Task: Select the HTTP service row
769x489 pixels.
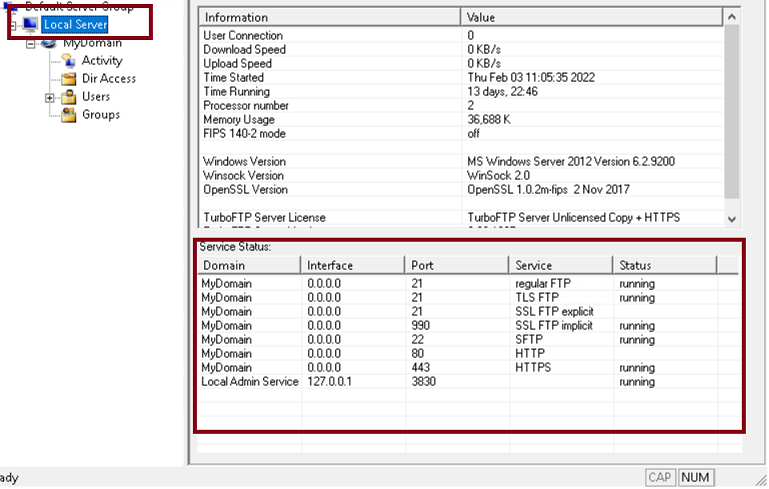Action: [x=468, y=354]
